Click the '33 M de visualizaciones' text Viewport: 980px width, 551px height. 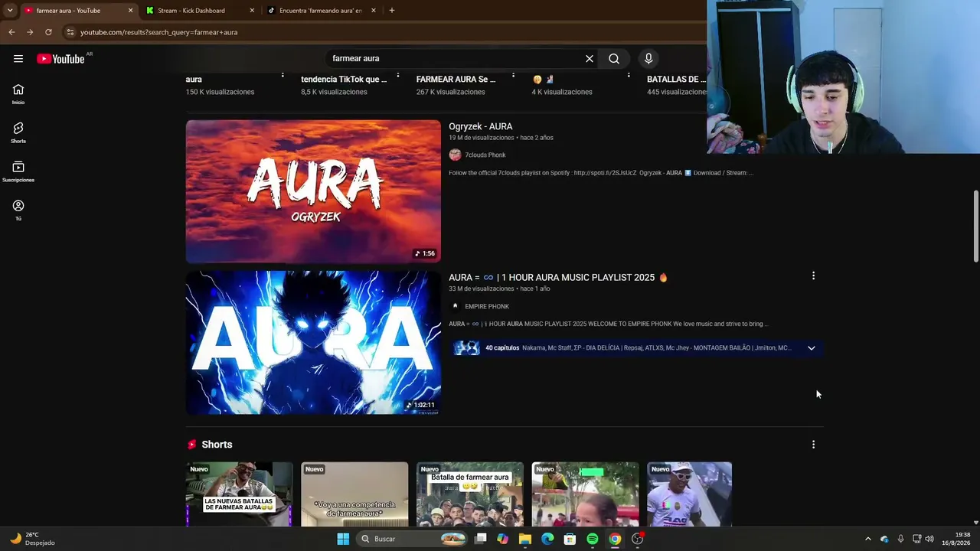(x=482, y=289)
